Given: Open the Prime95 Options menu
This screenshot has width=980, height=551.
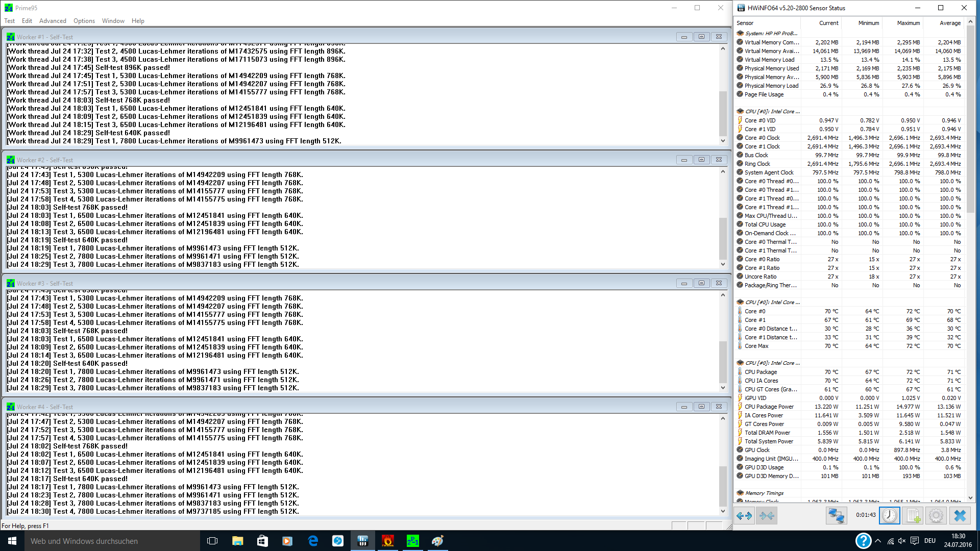Looking at the screenshot, I should point(84,21).
